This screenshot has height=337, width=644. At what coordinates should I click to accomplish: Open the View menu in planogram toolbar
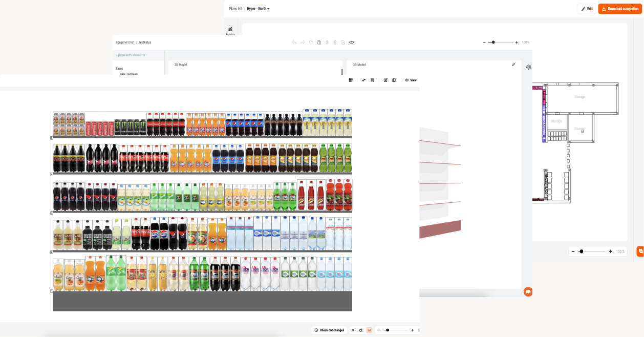[411, 80]
